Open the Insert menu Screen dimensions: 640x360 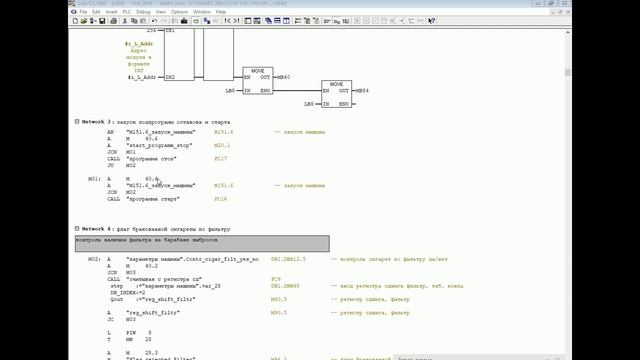tap(111, 12)
